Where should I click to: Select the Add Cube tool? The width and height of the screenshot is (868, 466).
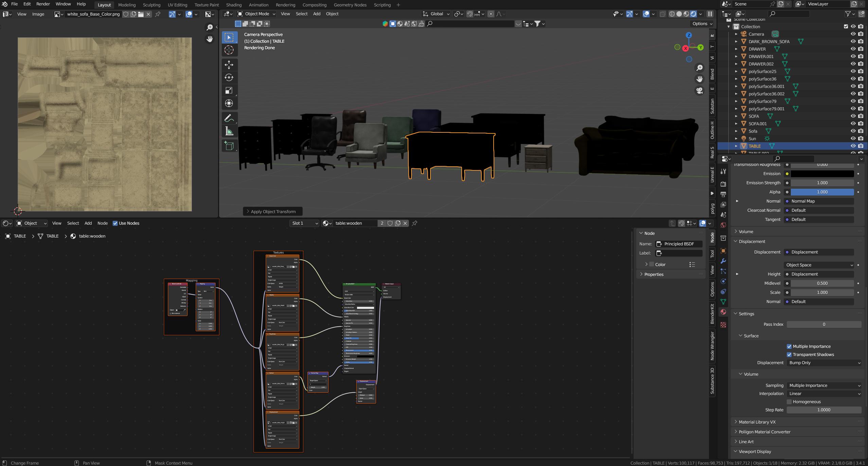pyautogui.click(x=229, y=146)
